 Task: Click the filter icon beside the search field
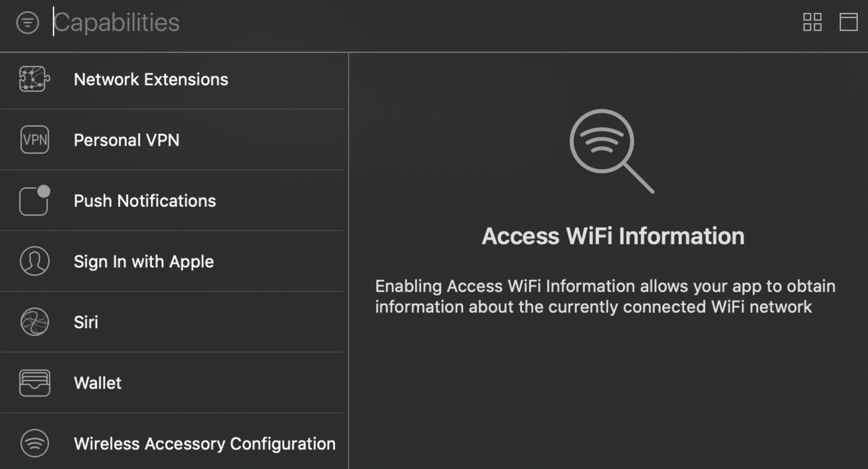(27, 23)
